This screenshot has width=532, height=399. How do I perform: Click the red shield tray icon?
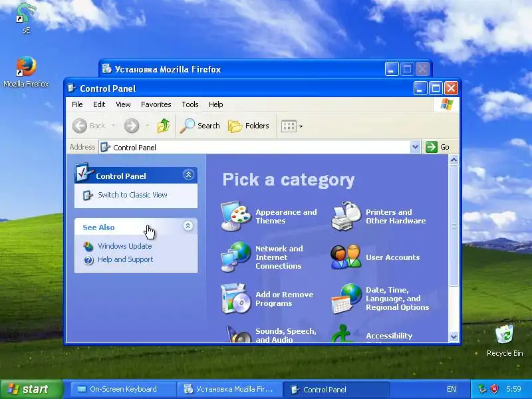495,389
